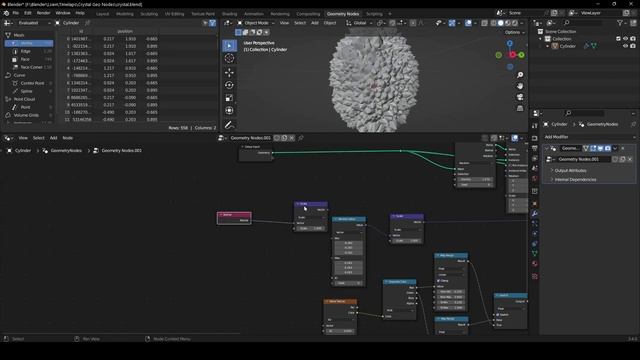The image size is (640, 360).
Task: Select the Move tool in viewport toolbar
Action: 229,73
